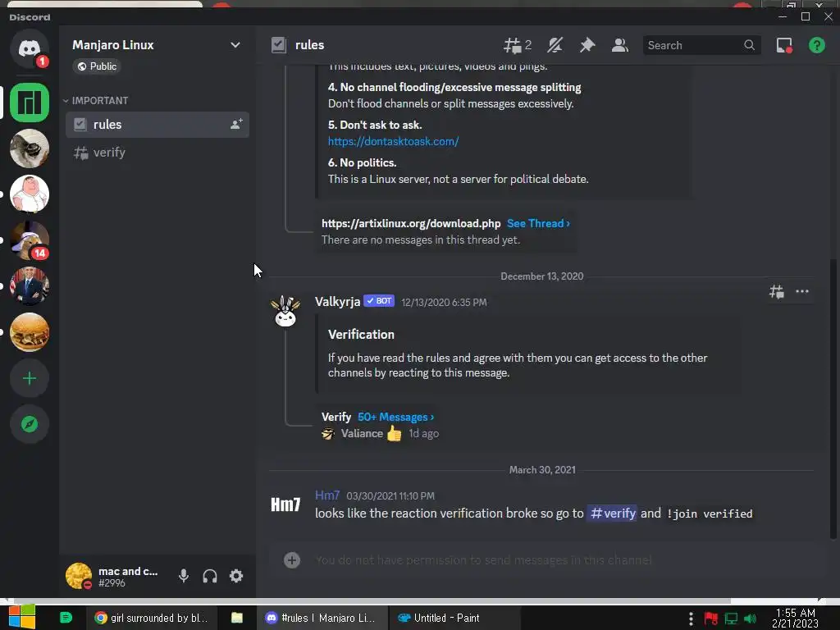Open the inbox icon
Viewport: 840px width, 630px height.
coord(784,46)
